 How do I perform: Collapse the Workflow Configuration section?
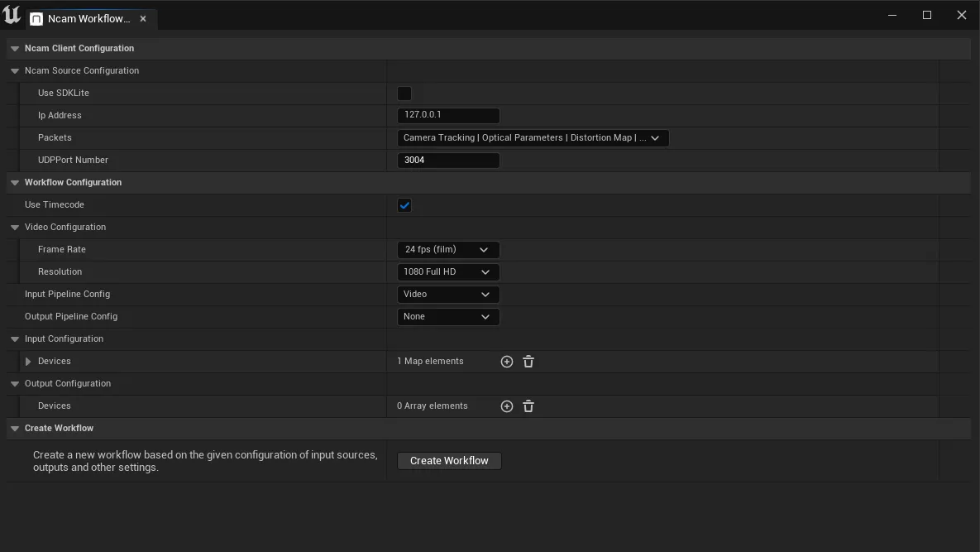[15, 183]
